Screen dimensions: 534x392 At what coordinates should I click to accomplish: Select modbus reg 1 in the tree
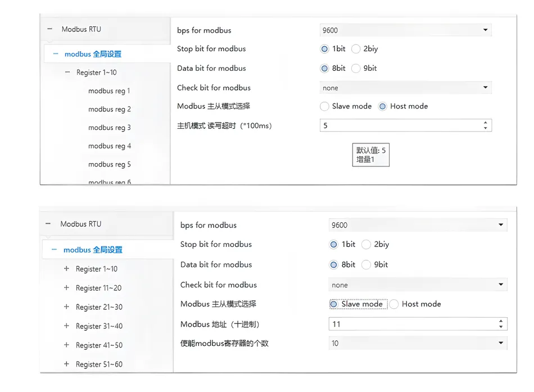(109, 91)
